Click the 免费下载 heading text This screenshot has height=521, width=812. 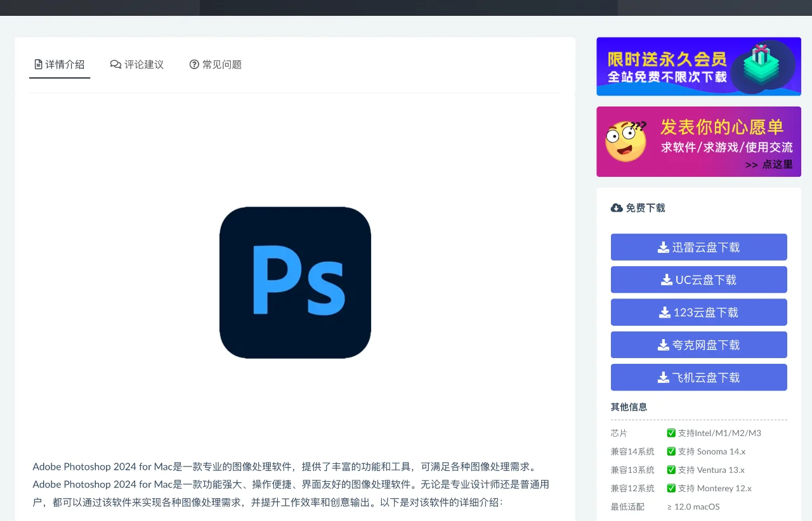(646, 208)
